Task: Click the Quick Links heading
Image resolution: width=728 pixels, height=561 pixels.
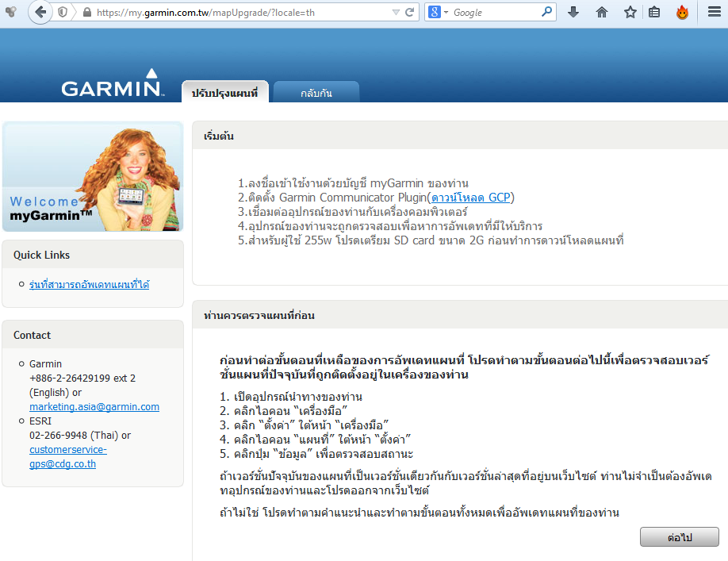Action: click(41, 255)
